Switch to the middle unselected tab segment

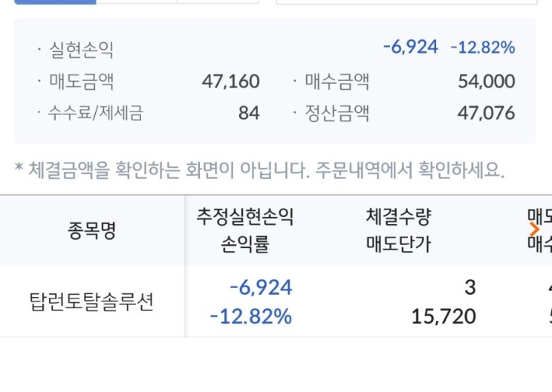tap(137, 1)
